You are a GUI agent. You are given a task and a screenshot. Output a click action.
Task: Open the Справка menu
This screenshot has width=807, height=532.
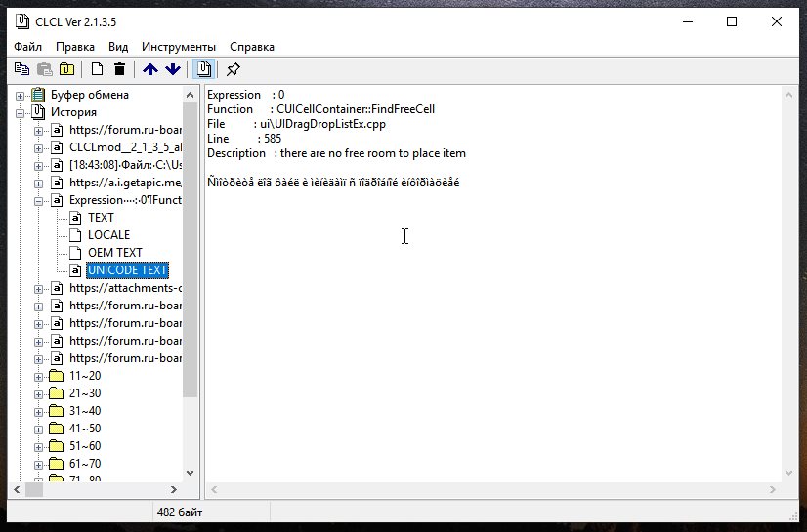pyautogui.click(x=251, y=47)
